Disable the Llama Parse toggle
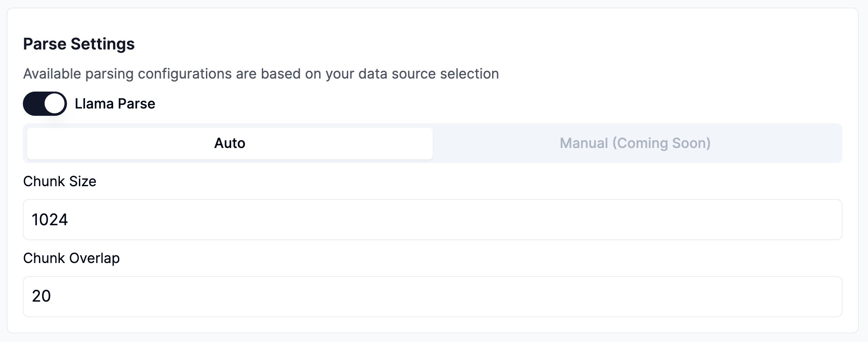The width and height of the screenshot is (868, 342). click(44, 103)
